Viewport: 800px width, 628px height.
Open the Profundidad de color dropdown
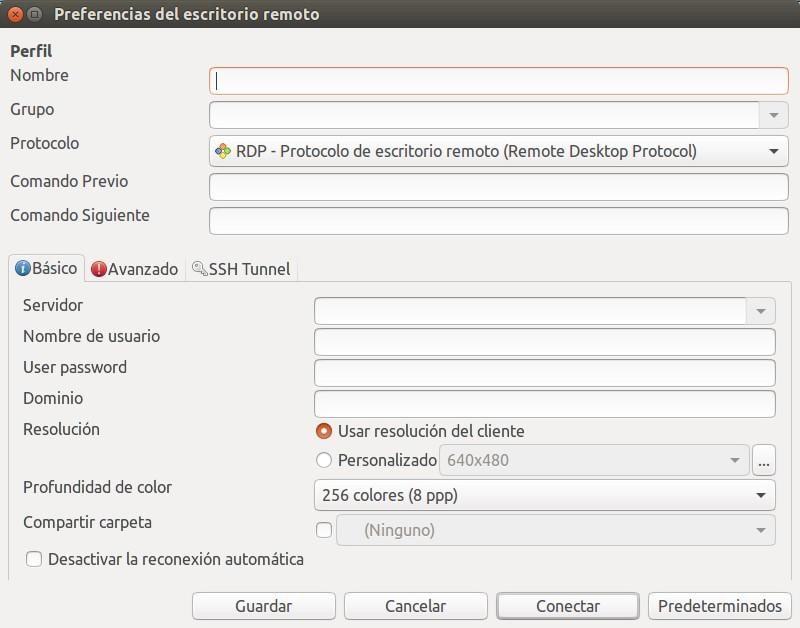coord(544,495)
